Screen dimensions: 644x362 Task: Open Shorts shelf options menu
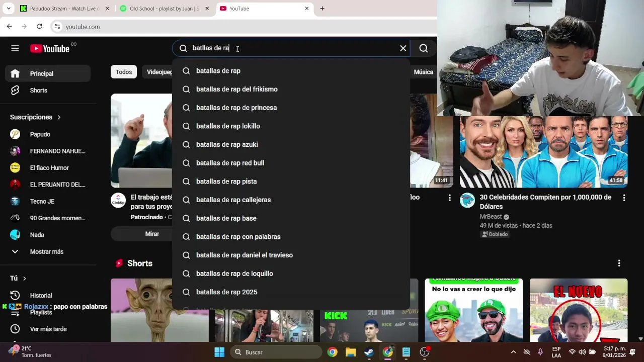(x=619, y=263)
